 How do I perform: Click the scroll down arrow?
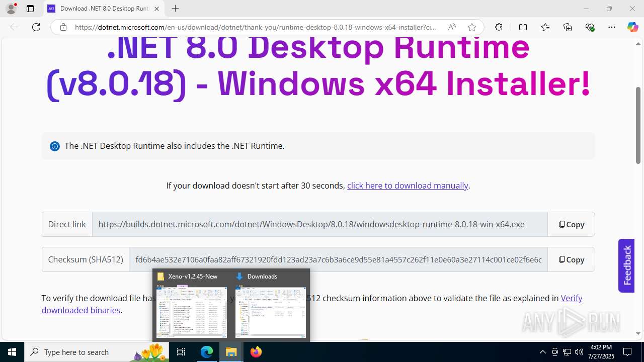[x=638, y=333]
